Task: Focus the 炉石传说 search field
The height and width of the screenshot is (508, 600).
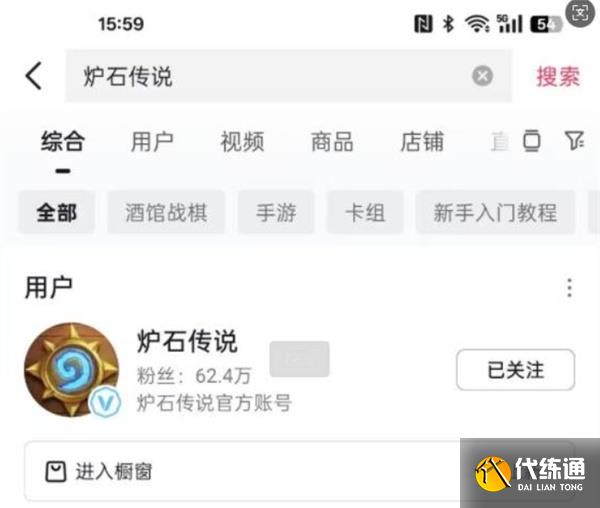Action: point(268,76)
